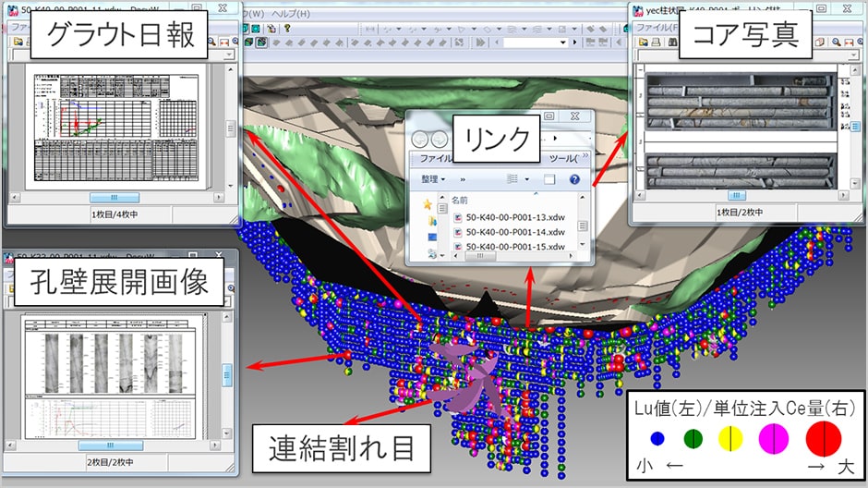This screenshot has height=488, width=868.
Task: Click red largest Lu value legend circle
Action: pyautogui.click(x=823, y=440)
